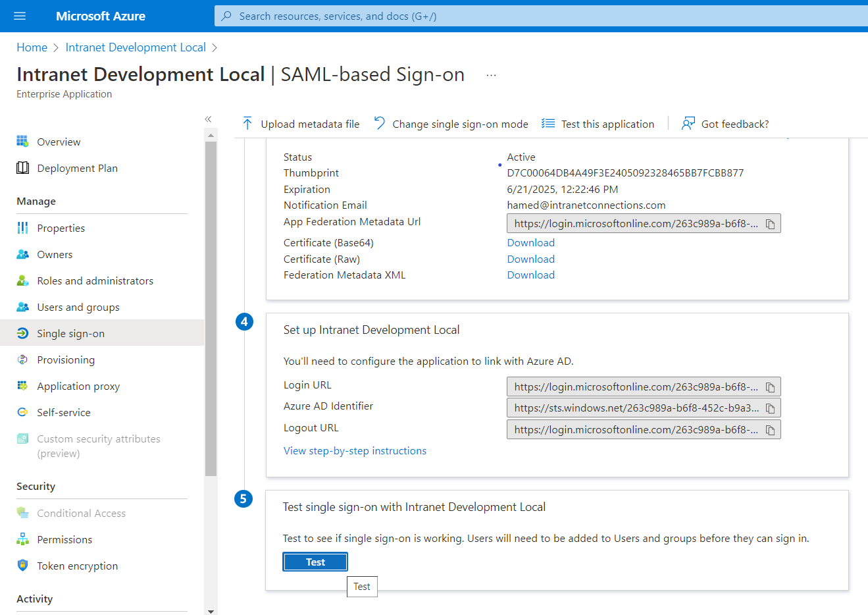Click the expiration date 6/21/2025, 12:22:46 PM
Viewport: 868px width, 615px height.
tap(563, 189)
